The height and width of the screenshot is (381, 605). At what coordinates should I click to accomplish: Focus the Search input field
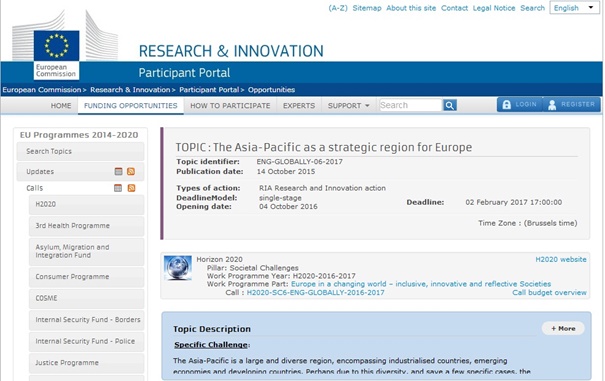(x=411, y=105)
